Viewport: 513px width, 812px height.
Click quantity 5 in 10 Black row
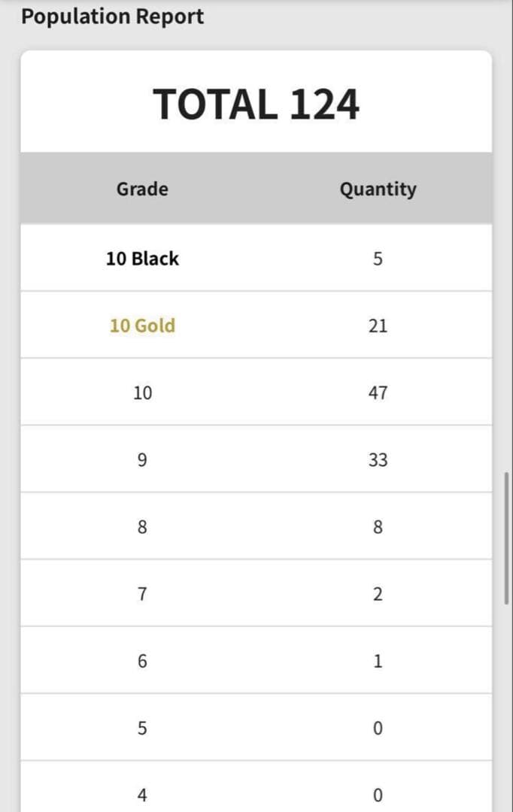378,259
